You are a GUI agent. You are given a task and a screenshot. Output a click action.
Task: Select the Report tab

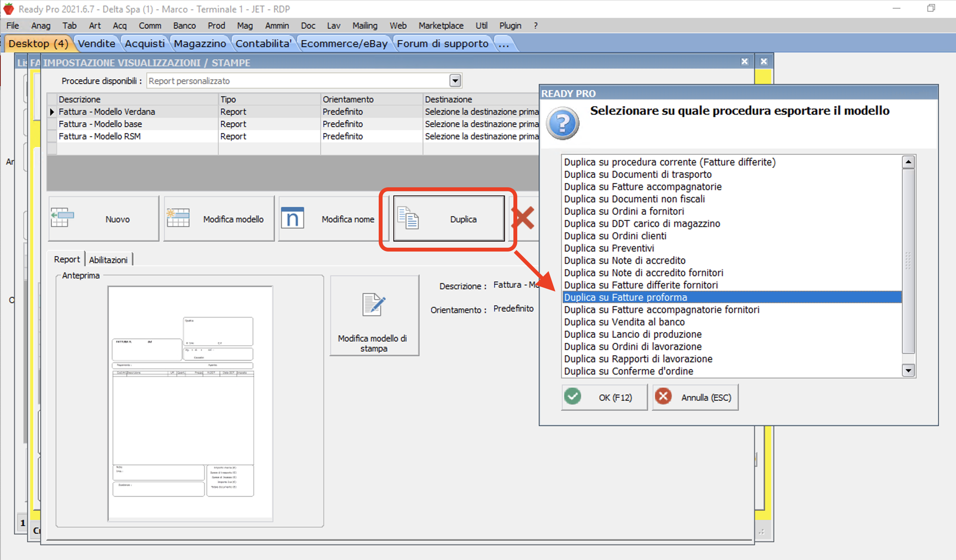pyautogui.click(x=67, y=259)
